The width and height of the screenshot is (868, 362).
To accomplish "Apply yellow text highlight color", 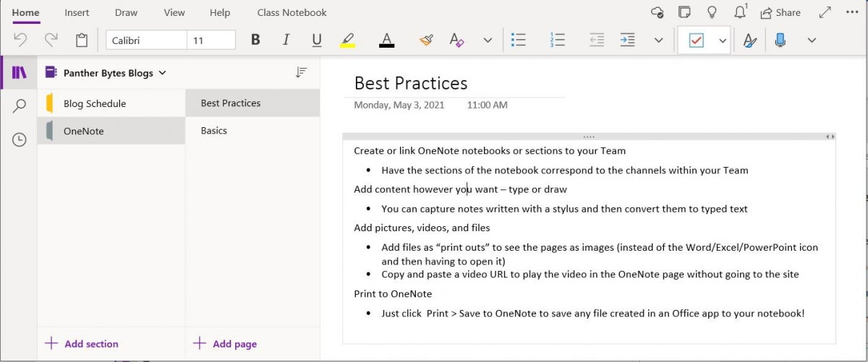I will click(x=347, y=40).
